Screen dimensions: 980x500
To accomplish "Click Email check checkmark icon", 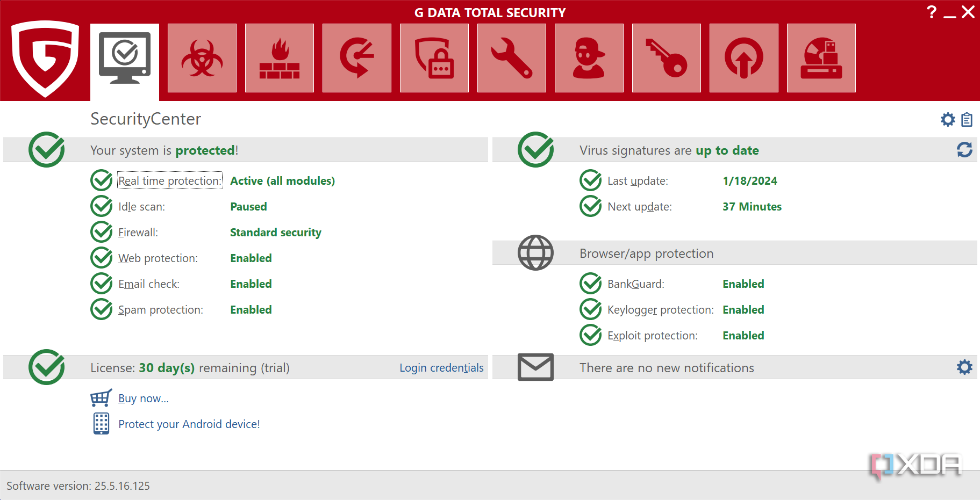I will click(102, 284).
